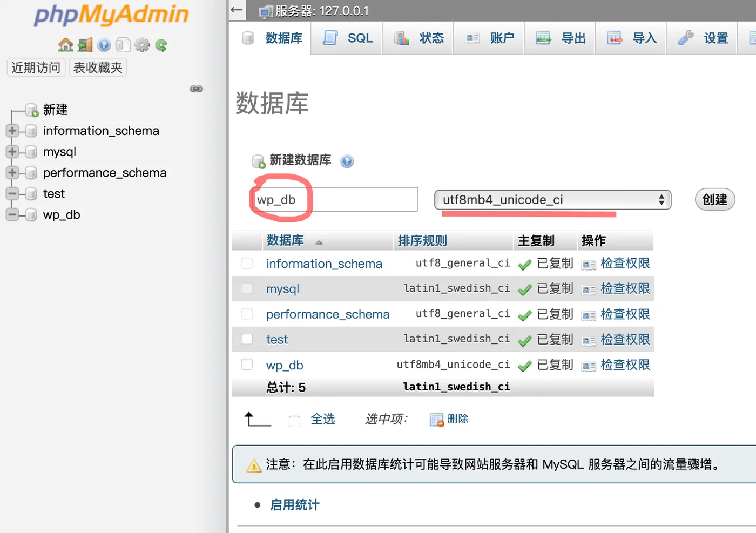Click the 创建 create button
The image size is (756, 533).
click(x=714, y=200)
